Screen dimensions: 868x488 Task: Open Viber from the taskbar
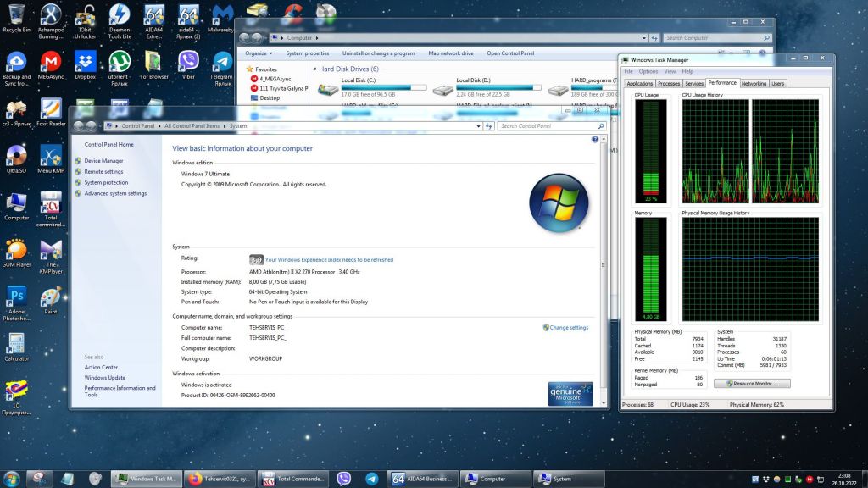[x=344, y=479]
